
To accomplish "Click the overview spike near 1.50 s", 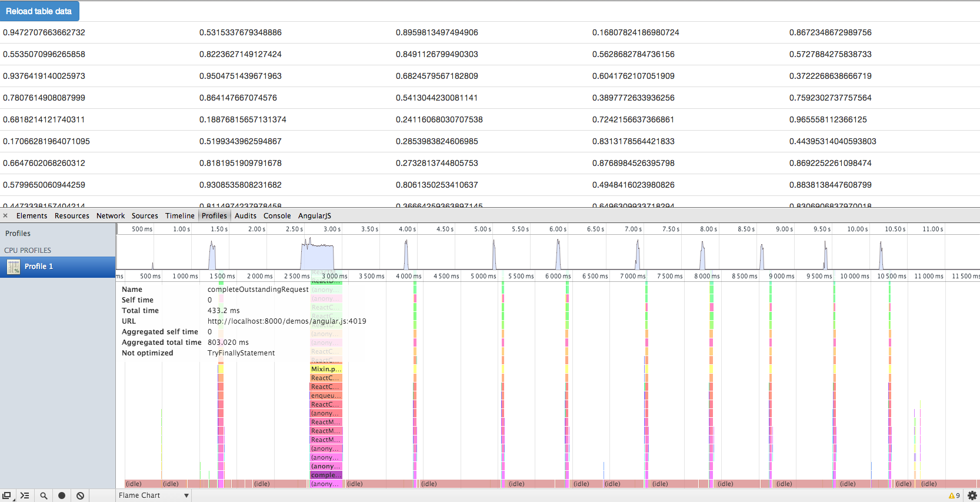I will [x=212, y=255].
